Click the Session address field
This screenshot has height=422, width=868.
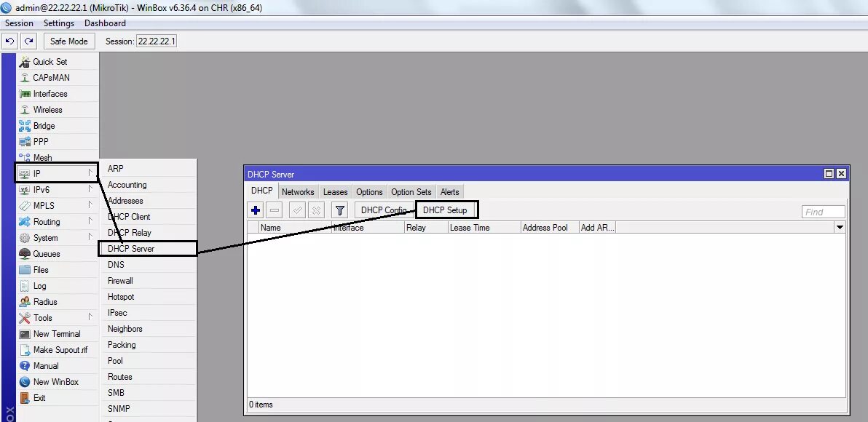156,41
